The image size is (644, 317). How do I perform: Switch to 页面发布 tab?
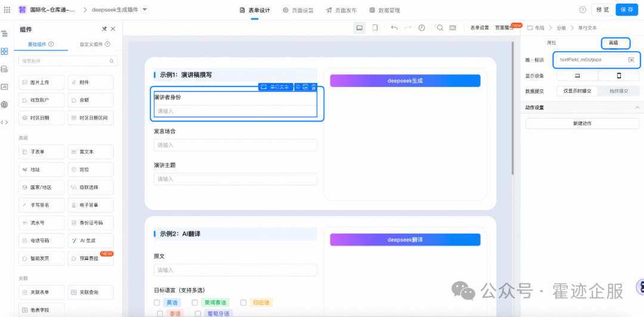pyautogui.click(x=341, y=10)
